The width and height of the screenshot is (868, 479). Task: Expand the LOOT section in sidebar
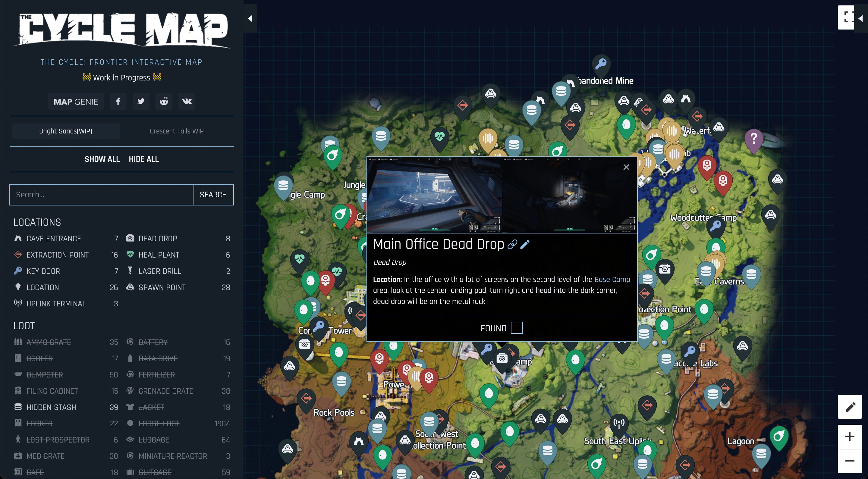click(24, 326)
